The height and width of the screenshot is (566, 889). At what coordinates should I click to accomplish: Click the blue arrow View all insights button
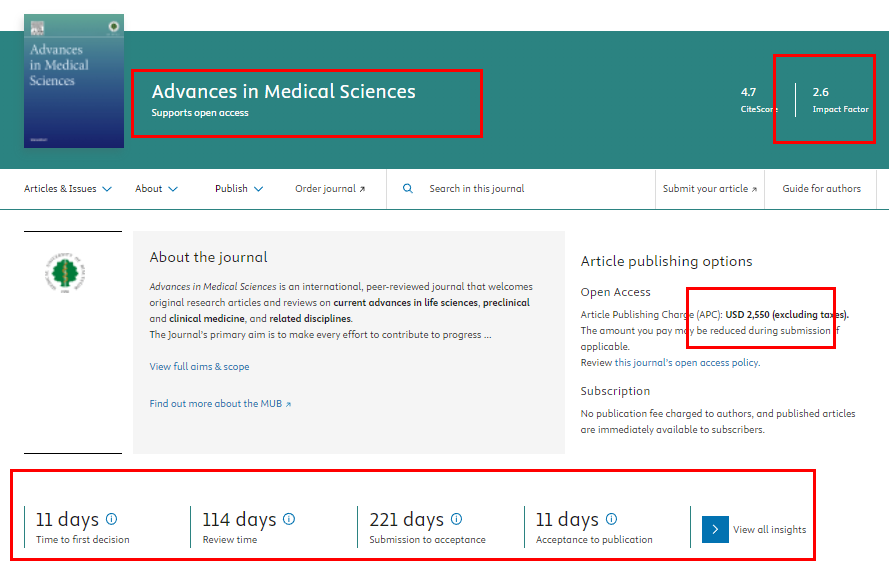715,529
